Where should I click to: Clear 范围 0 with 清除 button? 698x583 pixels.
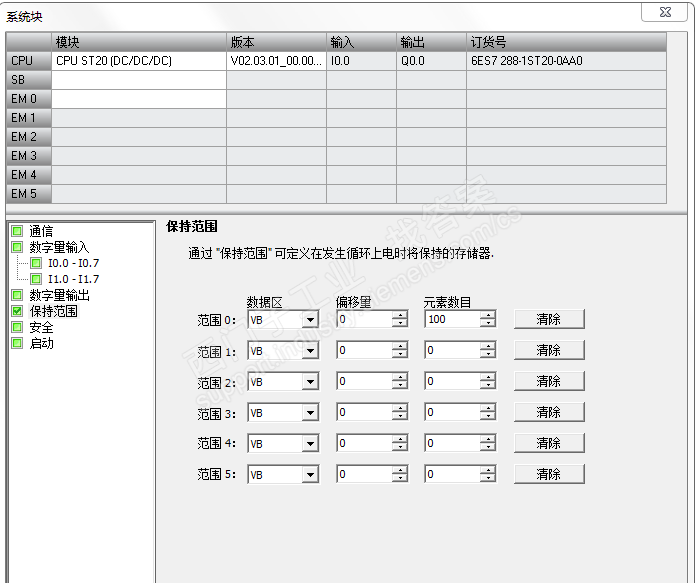(x=549, y=319)
